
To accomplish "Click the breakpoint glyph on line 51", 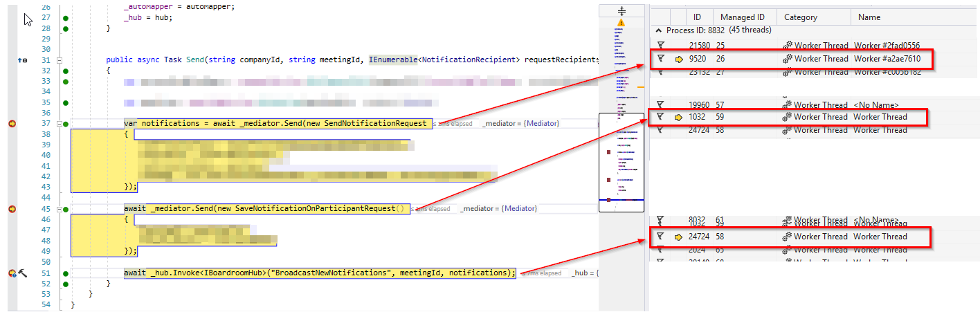I will pos(12,274).
